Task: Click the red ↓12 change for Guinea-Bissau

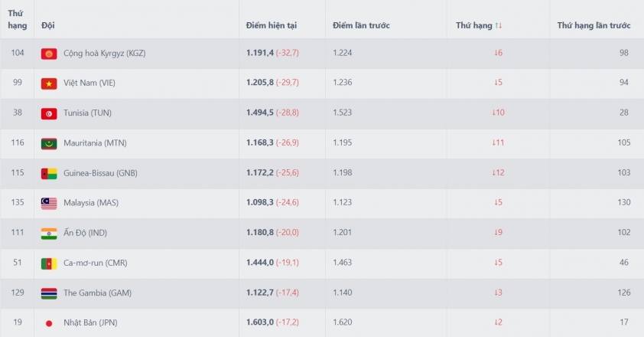Action: pyautogui.click(x=498, y=173)
